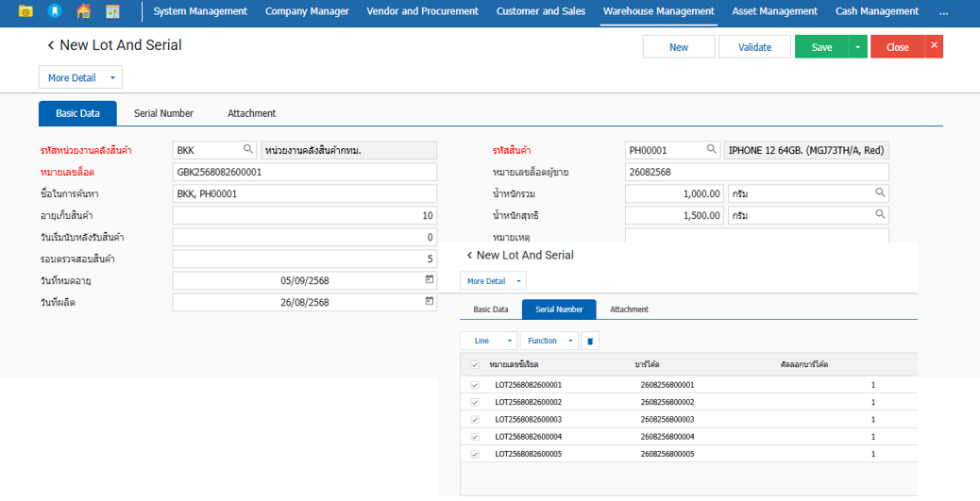Open the Vendor and Procurement menu
The width and height of the screenshot is (980, 501).
(423, 11)
